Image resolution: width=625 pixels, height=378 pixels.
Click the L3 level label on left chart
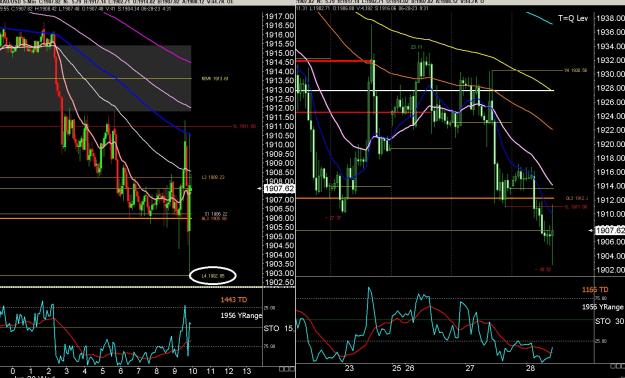213,177
